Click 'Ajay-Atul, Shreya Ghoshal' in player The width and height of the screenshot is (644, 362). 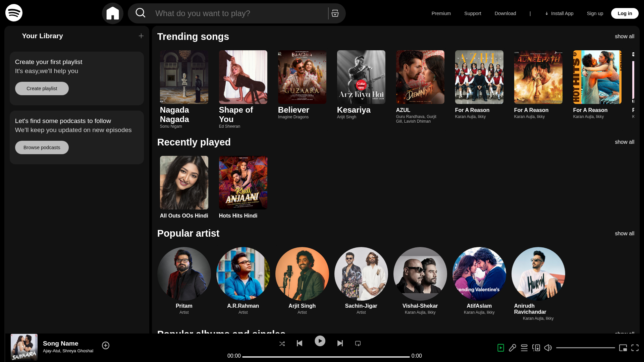tap(68, 351)
